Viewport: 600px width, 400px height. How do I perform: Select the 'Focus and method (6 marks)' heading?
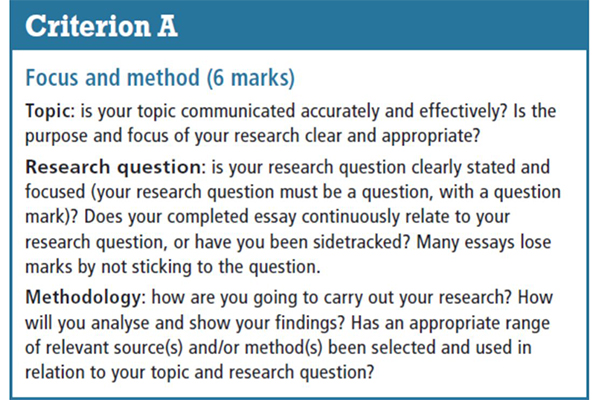pyautogui.click(x=160, y=78)
